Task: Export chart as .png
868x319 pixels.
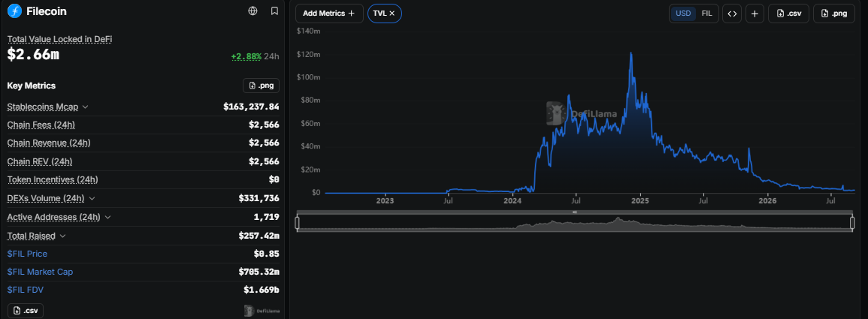Action: (834, 14)
